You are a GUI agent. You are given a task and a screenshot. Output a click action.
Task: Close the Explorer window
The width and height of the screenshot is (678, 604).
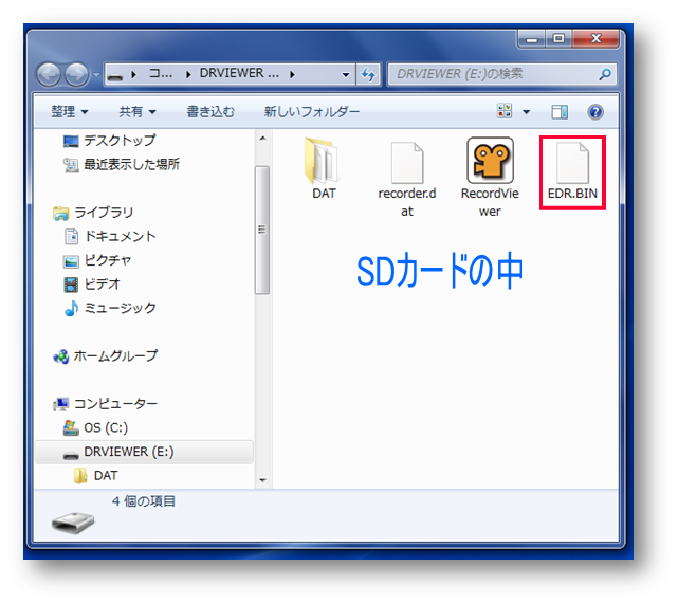pos(596,39)
